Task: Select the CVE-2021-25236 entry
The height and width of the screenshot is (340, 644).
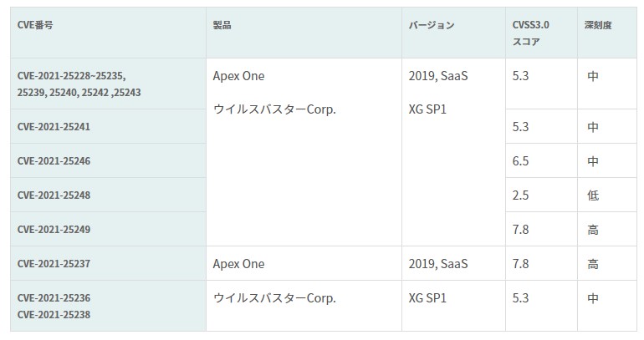Action: tap(54, 298)
